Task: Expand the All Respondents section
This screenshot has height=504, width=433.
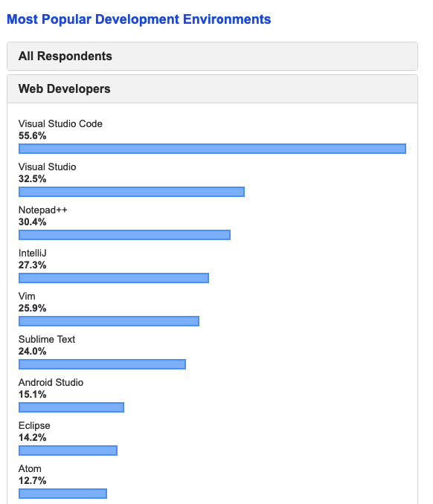Action: (212, 56)
